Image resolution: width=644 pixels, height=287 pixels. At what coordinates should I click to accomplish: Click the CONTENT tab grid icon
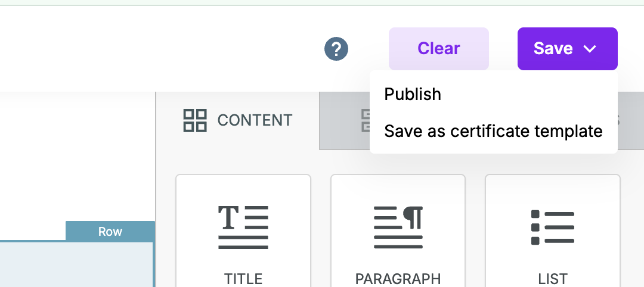pyautogui.click(x=195, y=120)
